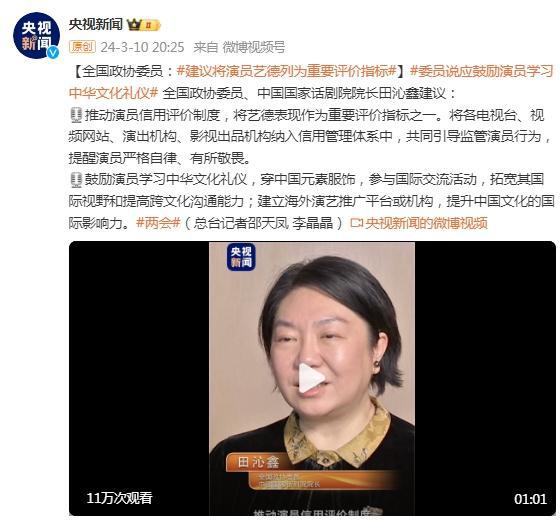Screen dimensions: 560x520
Task: Click the blue verified badge on avatar
Action: coord(53,52)
